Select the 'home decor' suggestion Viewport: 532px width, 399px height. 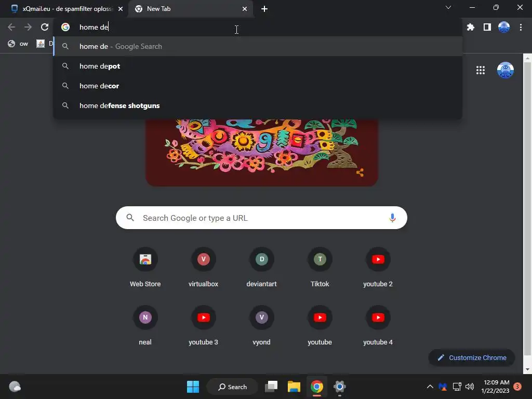(x=258, y=86)
